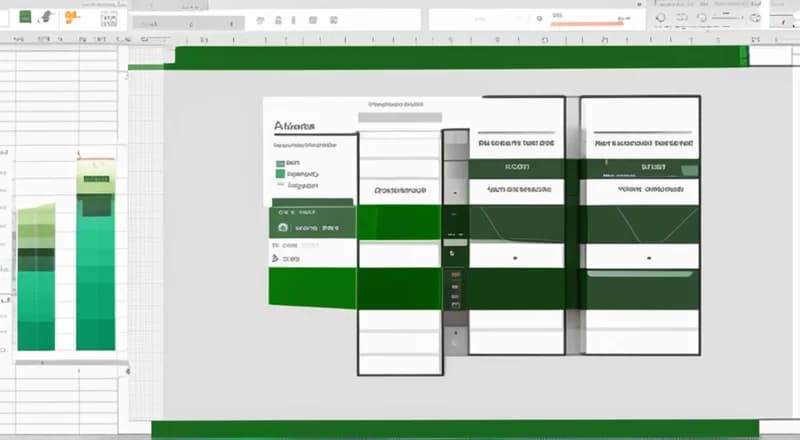Toggle the second green checkbox under the Akeans heading
The image size is (800, 440).
280,173
